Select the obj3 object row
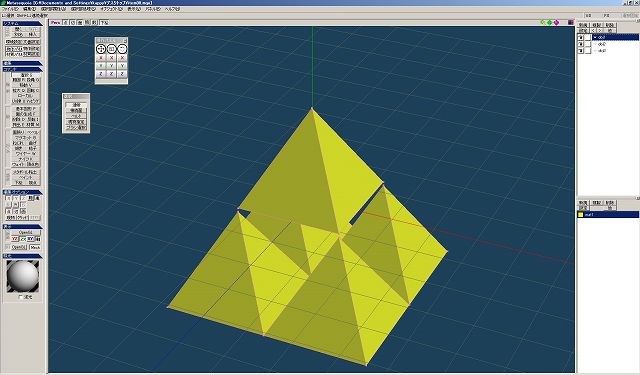640x375 pixels. (616, 50)
